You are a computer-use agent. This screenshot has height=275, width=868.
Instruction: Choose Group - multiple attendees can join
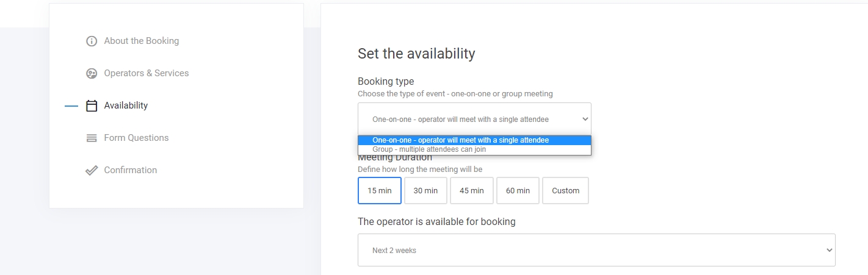pyautogui.click(x=429, y=149)
